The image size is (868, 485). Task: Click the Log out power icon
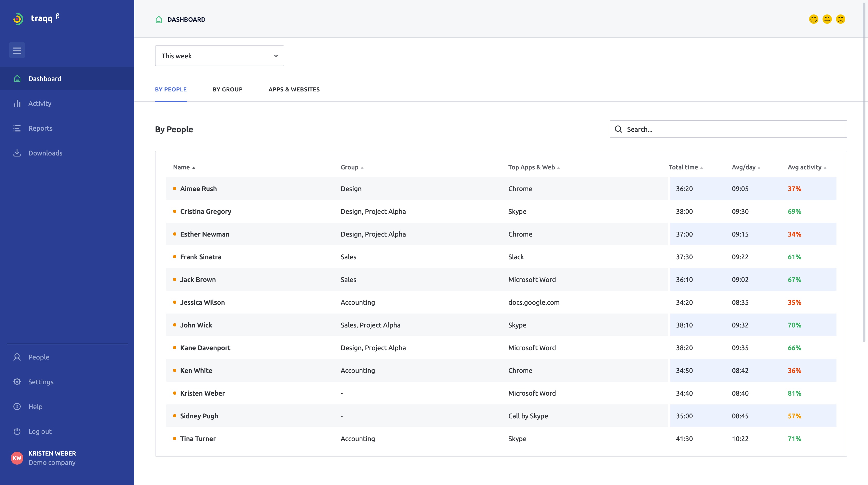click(x=17, y=431)
